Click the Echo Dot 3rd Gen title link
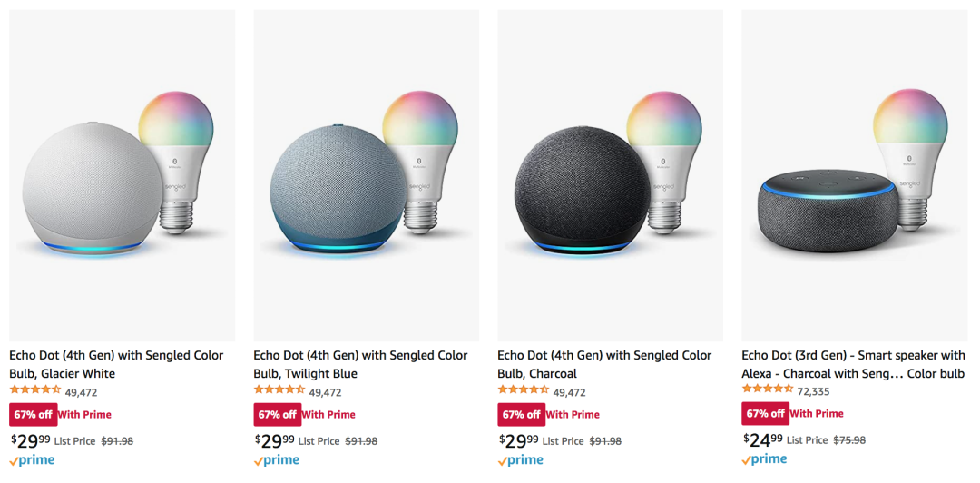This screenshot has height=483, width=980. tap(854, 364)
